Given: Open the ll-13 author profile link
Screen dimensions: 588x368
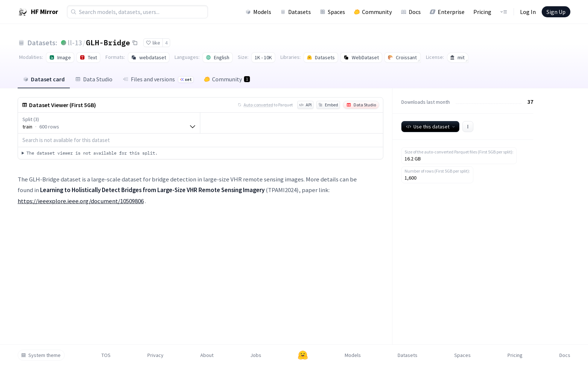Looking at the screenshot, I should (x=75, y=43).
